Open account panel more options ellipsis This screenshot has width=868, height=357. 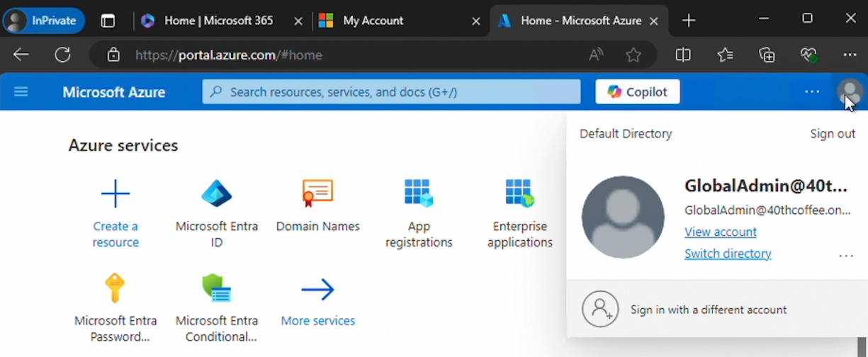(x=846, y=256)
